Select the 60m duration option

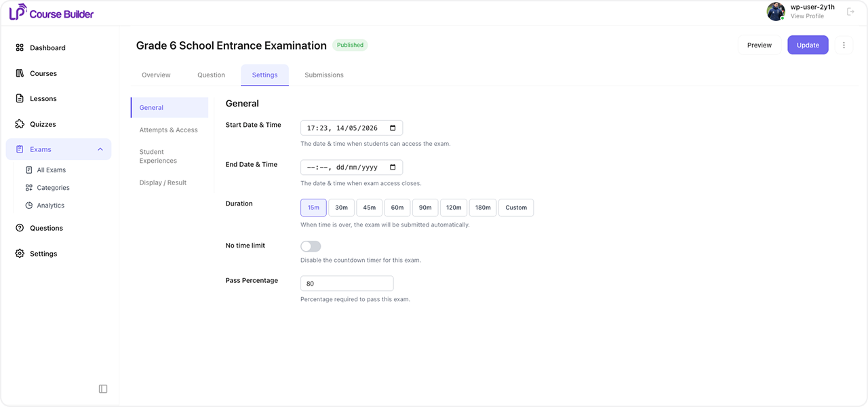click(x=397, y=208)
